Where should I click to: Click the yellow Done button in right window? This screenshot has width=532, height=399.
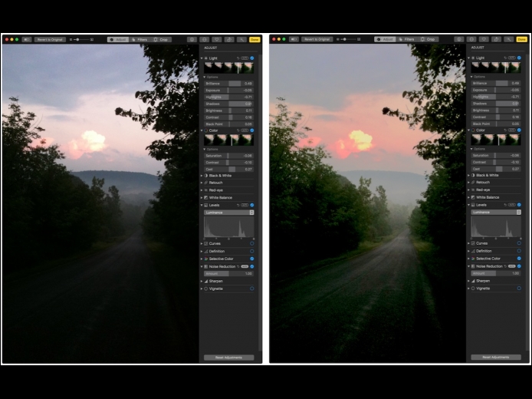point(521,39)
